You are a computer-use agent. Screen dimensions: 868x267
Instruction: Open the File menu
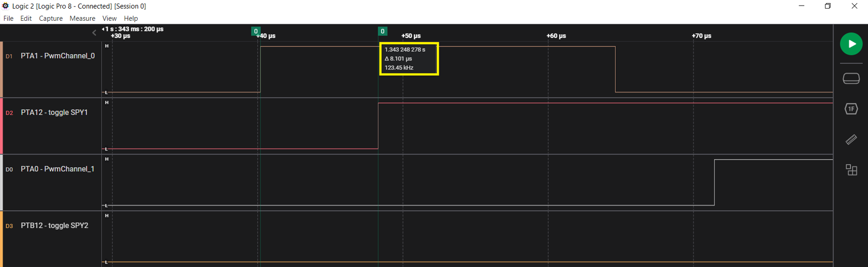click(x=9, y=18)
